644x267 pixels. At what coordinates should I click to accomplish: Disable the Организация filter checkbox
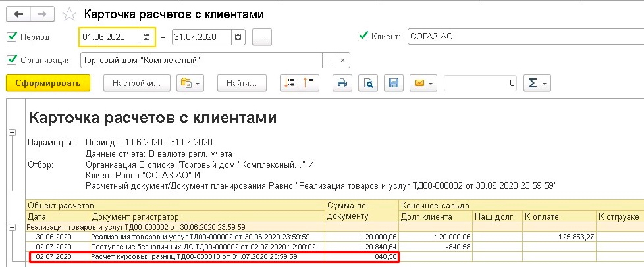[x=11, y=61]
